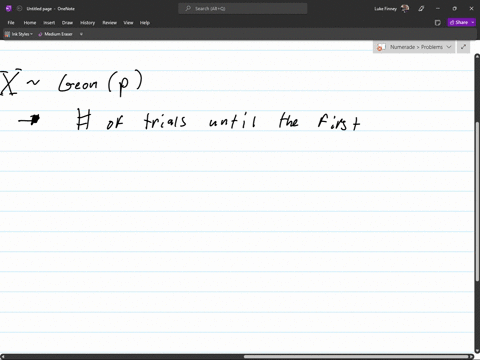This screenshot has width=480, height=360.
Task: Click the Search box in title bar
Action: (x=243, y=9)
